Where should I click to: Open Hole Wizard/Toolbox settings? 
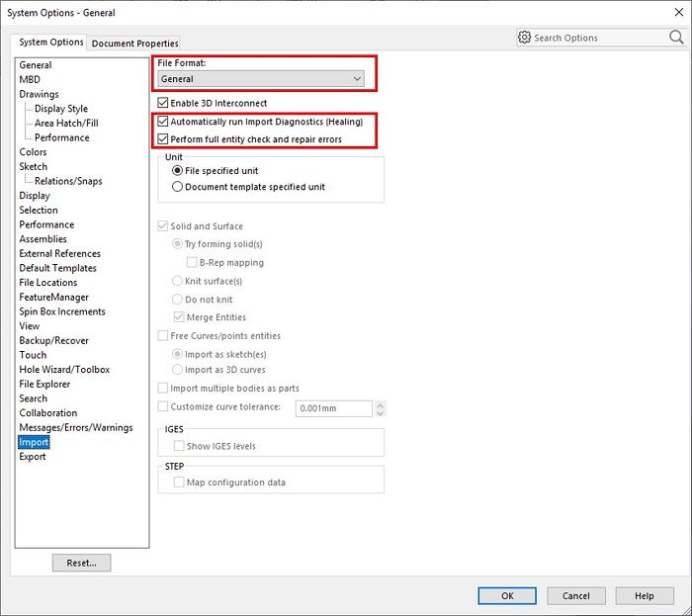(64, 370)
